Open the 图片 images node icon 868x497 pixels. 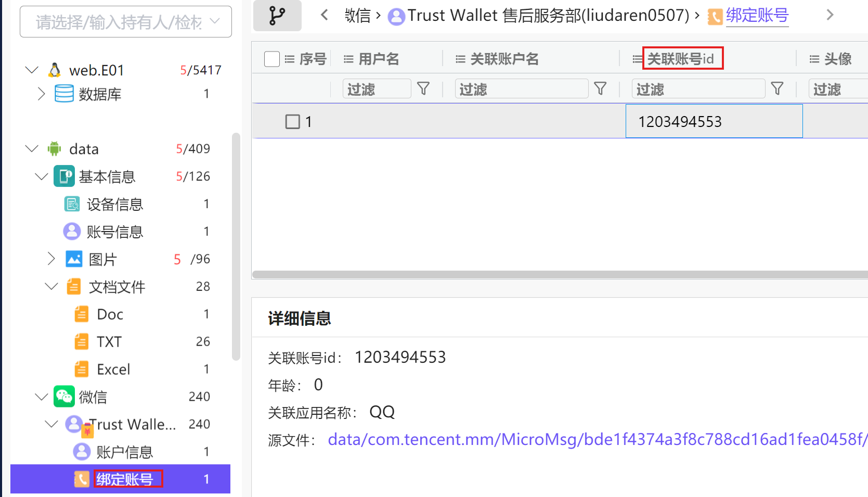pos(74,259)
